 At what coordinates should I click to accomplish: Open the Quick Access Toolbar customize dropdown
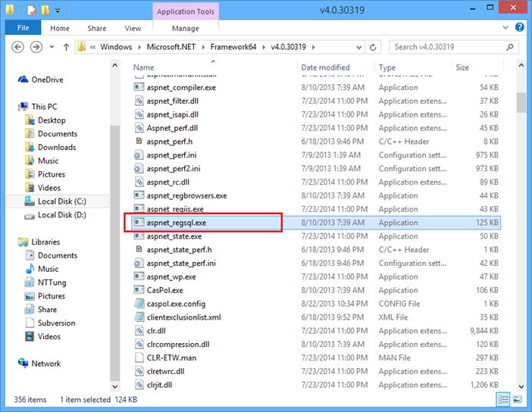[x=58, y=11]
